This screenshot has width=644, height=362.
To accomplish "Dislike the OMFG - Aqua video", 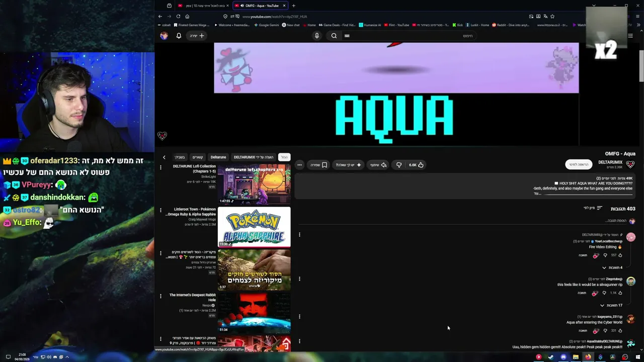I will coord(399,165).
